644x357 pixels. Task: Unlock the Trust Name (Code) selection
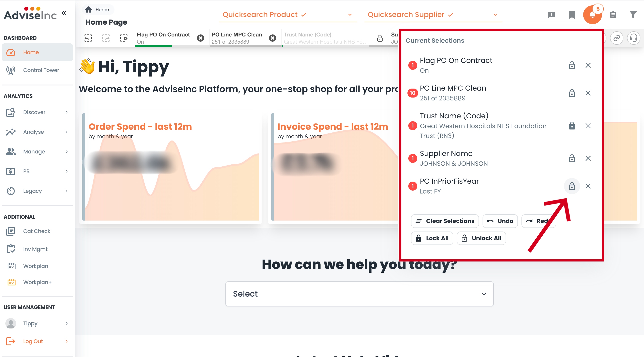point(572,125)
